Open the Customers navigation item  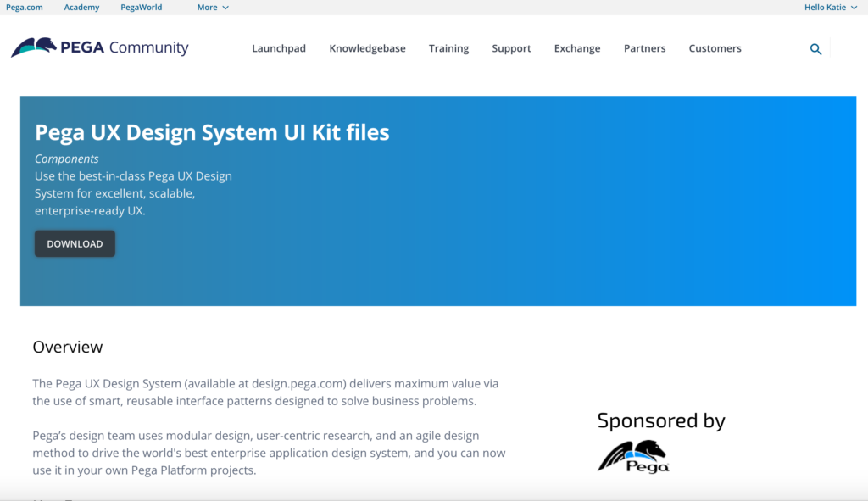[x=715, y=48]
